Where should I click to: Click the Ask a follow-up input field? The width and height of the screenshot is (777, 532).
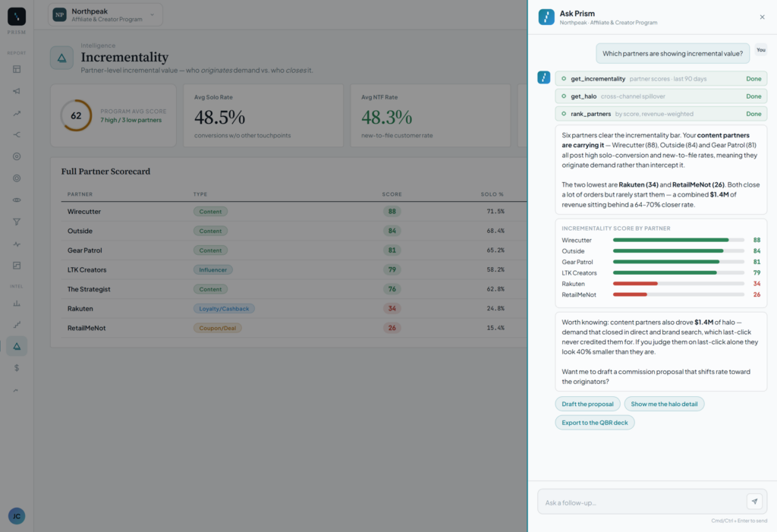click(642, 502)
